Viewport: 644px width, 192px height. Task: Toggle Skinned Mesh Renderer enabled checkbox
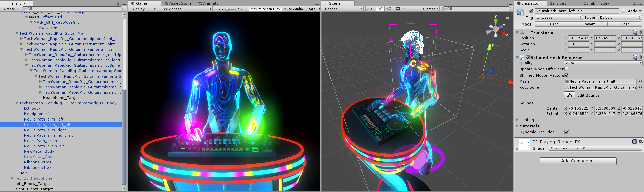[x=528, y=58]
